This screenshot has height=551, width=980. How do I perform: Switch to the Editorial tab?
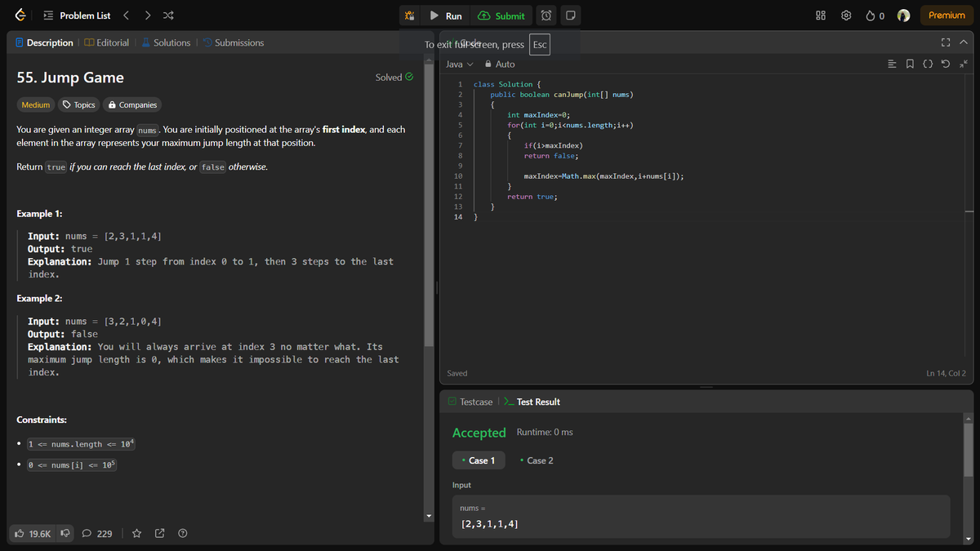107,42
